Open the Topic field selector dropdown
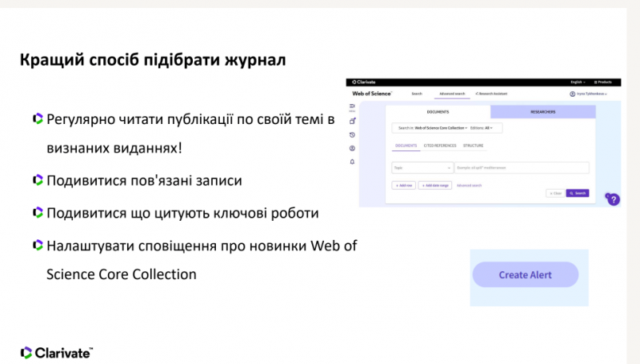Viewport: 640px width, 364px height. [422, 168]
